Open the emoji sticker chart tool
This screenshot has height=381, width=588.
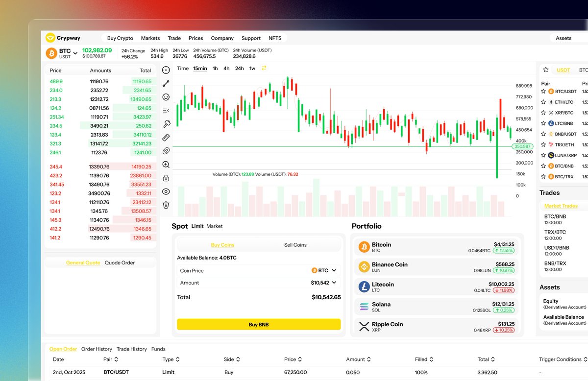(166, 97)
